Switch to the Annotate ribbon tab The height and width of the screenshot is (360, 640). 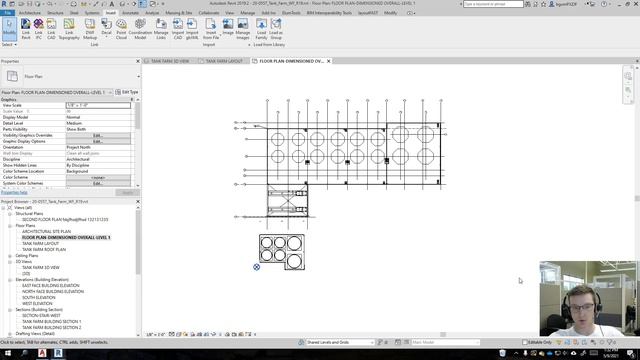(131, 13)
